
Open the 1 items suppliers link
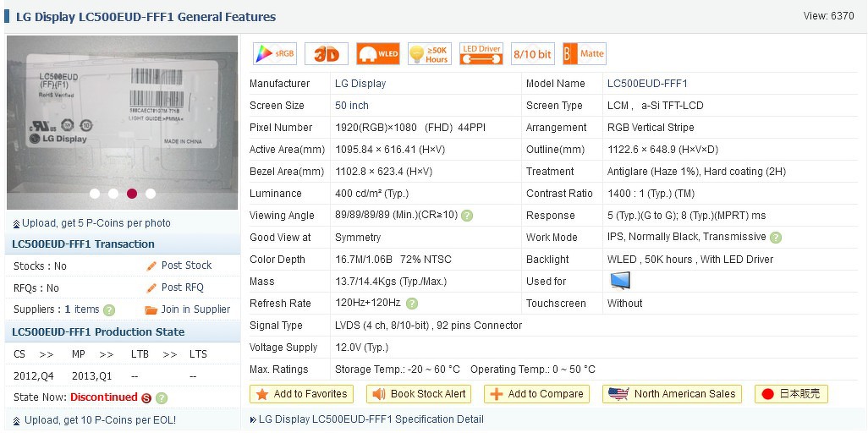pos(82,309)
